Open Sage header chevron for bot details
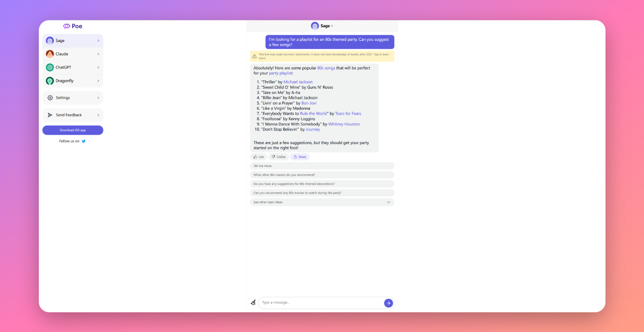This screenshot has height=332, width=644. 332,26
